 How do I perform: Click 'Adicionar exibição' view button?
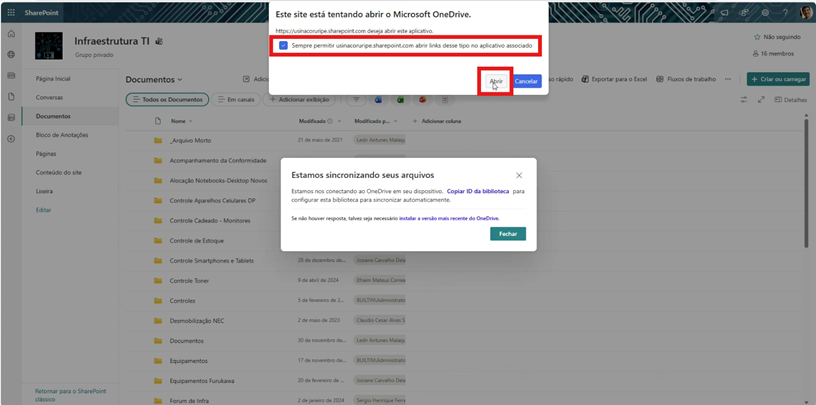tap(299, 99)
